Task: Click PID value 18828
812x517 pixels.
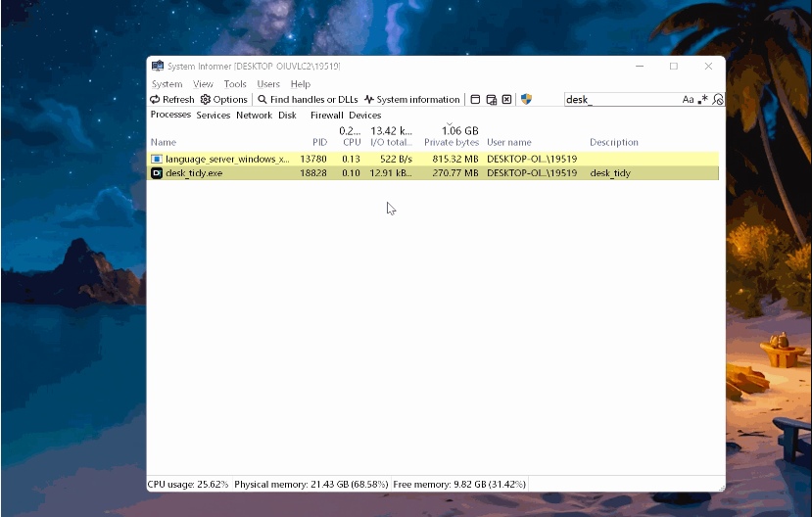Action: tap(313, 173)
